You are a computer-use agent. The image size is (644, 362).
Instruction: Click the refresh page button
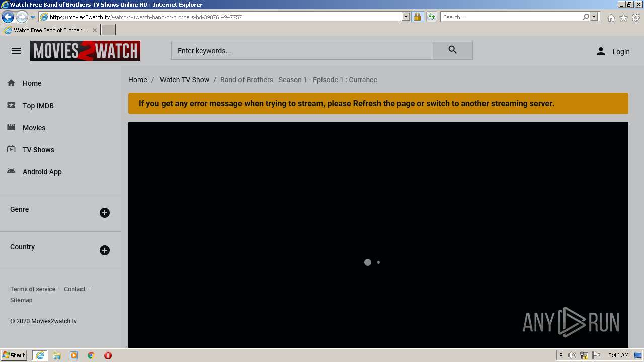click(x=431, y=17)
